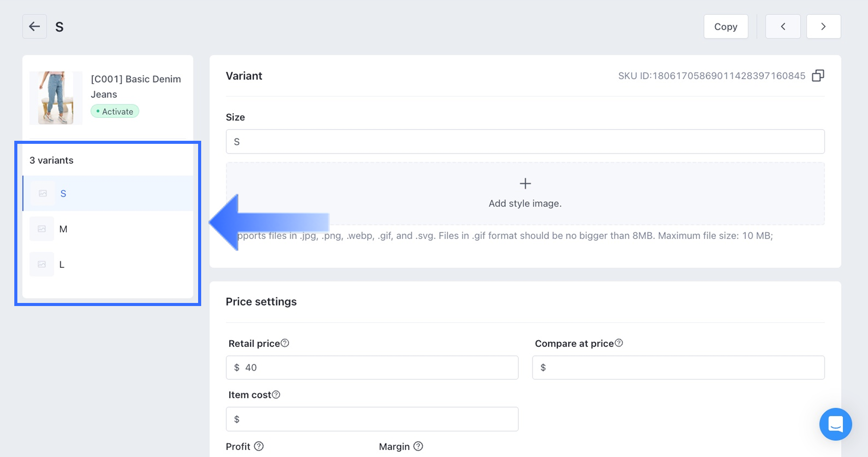Image resolution: width=868 pixels, height=457 pixels.
Task: Click the Margin help icon
Action: pos(418,446)
